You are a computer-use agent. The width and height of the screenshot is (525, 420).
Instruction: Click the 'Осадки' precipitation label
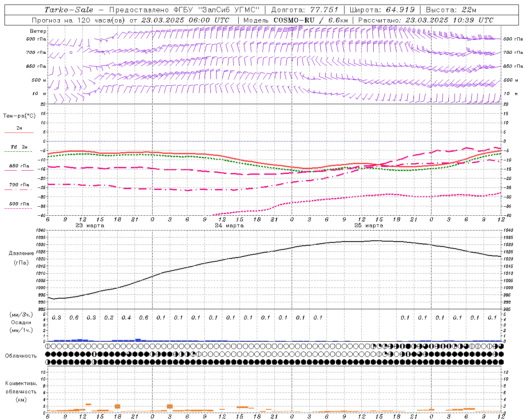(21, 322)
